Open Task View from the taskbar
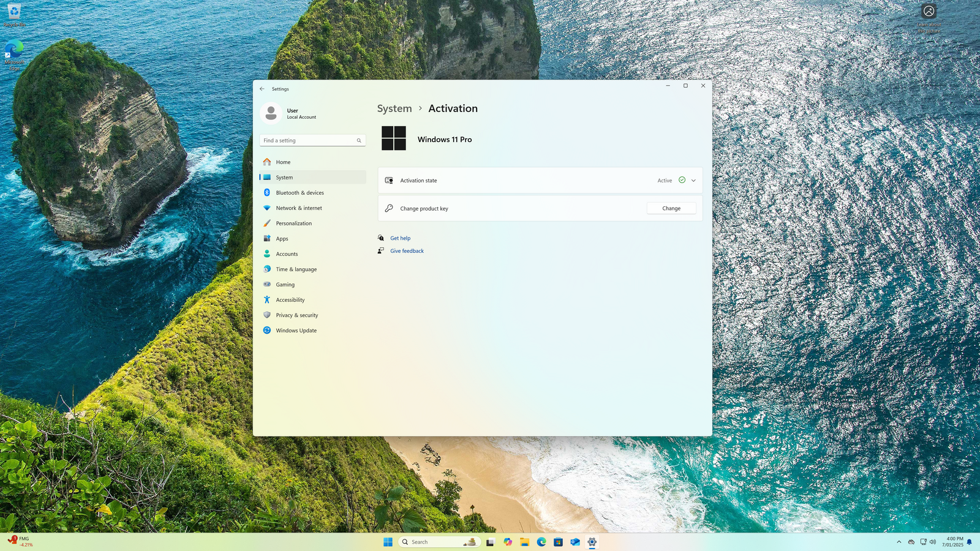Image resolution: width=980 pixels, height=551 pixels. coord(490,542)
